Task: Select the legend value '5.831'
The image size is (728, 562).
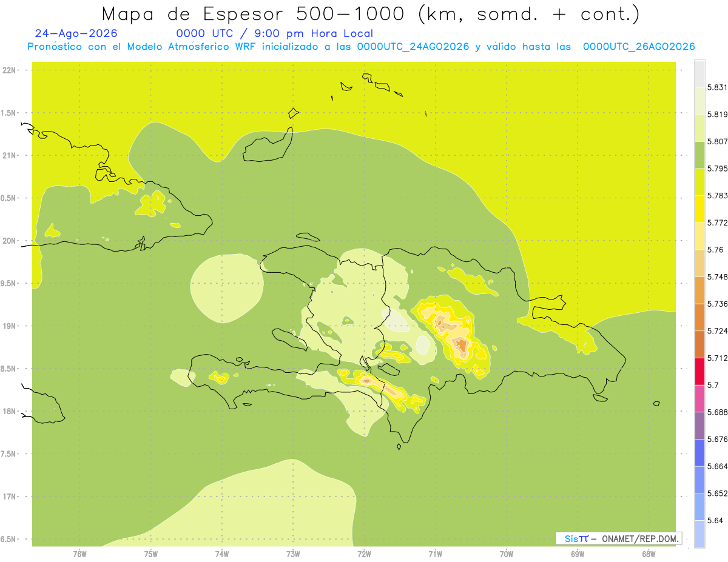Action: coord(718,87)
